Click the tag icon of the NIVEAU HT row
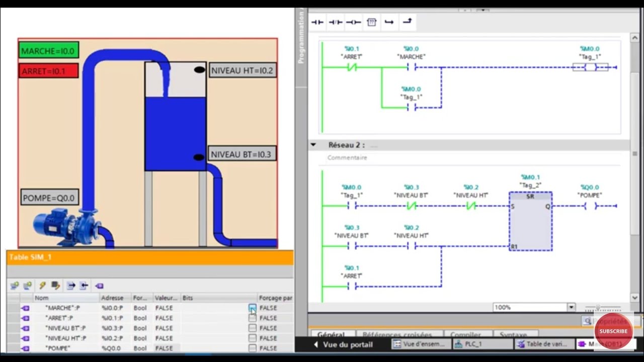 (x=25, y=338)
